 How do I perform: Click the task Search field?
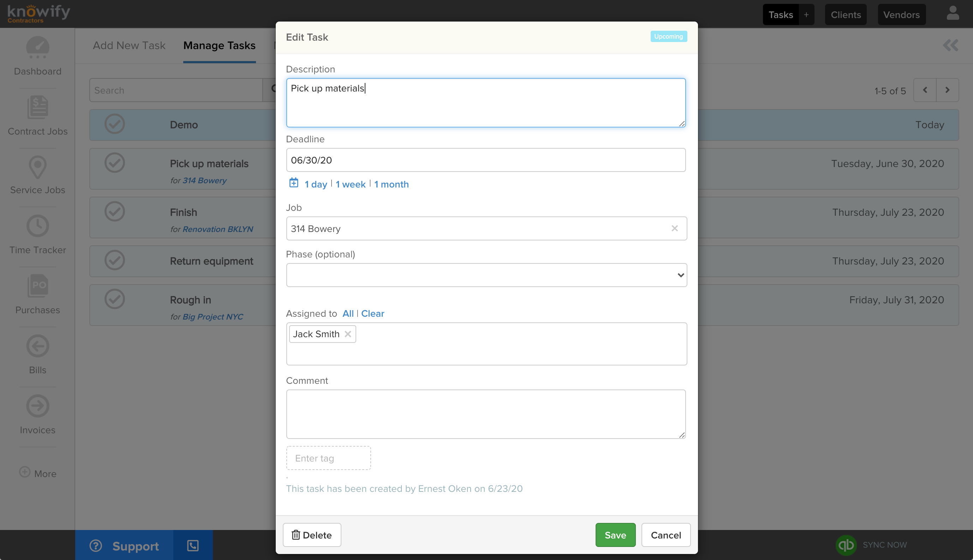(x=176, y=90)
